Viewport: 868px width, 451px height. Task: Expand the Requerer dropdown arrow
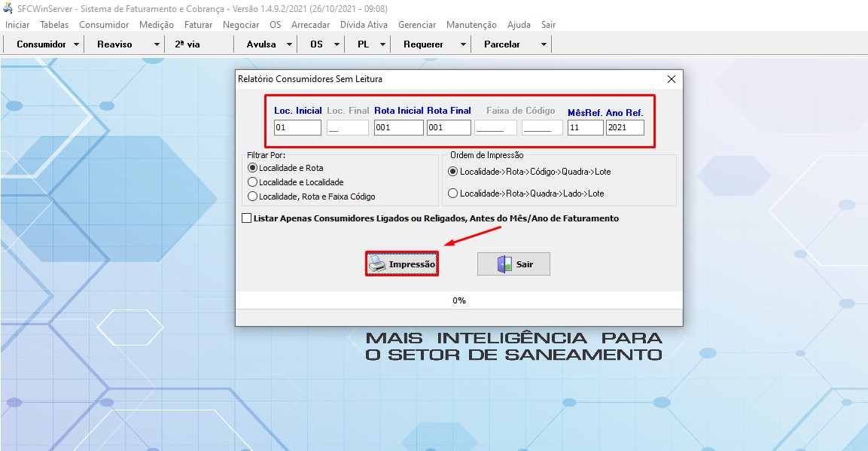click(x=461, y=44)
